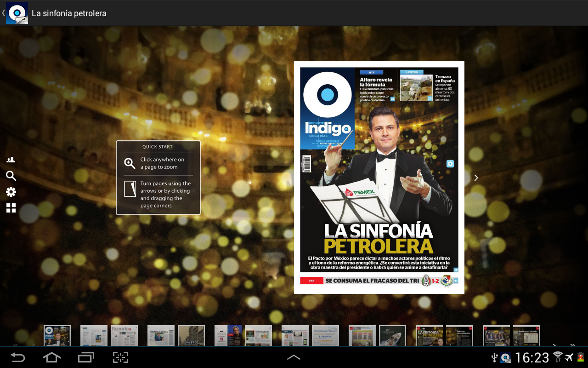The width and height of the screenshot is (588, 368).
Task: Tap the Android home button
Action: [51, 357]
